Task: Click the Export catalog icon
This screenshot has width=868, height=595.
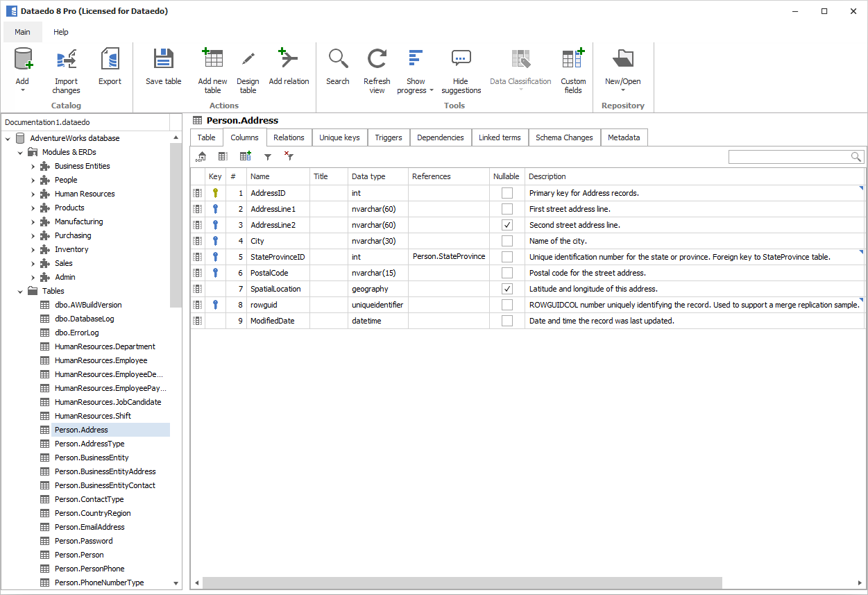Action: tap(110, 60)
